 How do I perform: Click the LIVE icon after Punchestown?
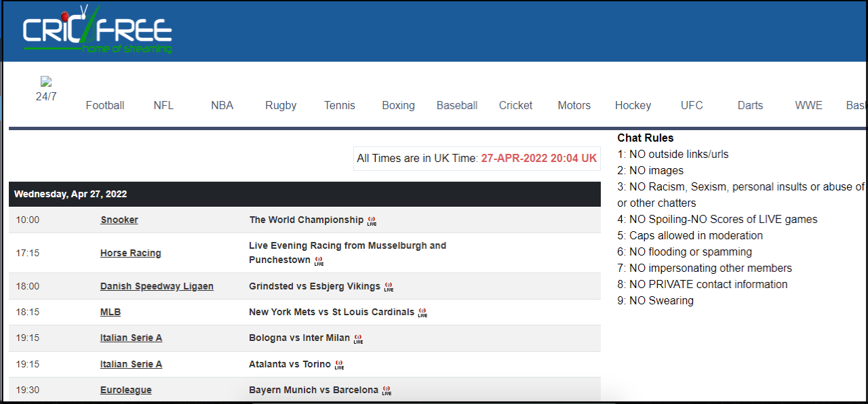click(x=319, y=261)
